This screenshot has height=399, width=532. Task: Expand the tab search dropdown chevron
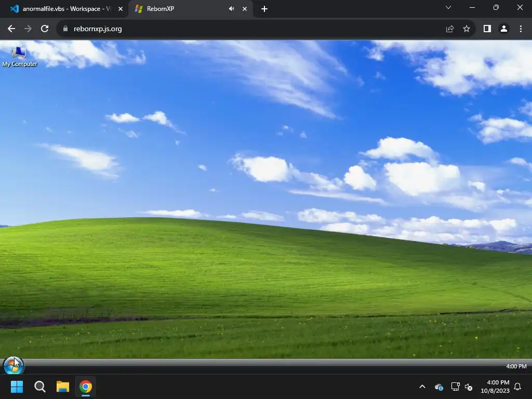(x=448, y=7)
